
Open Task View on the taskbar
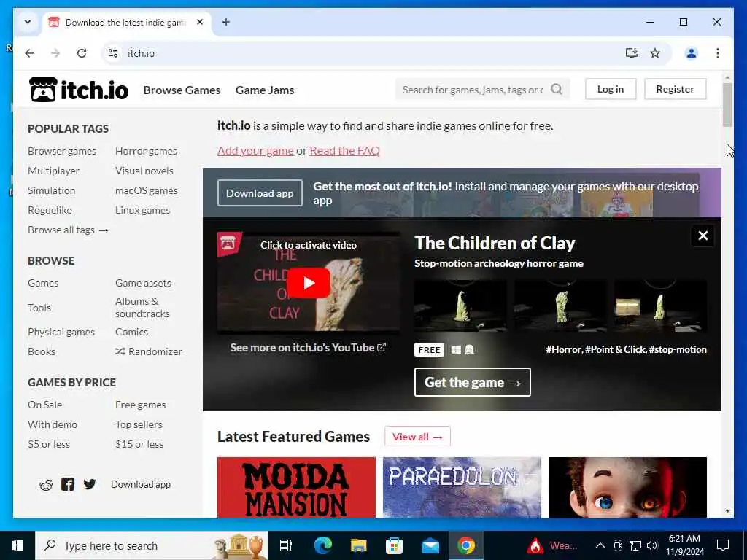286,545
